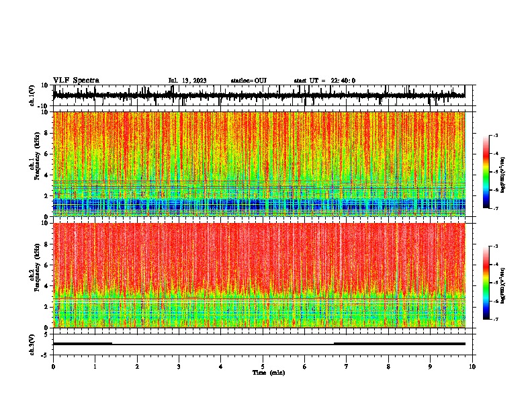Click the time axis tick label '7'
This screenshot has height=411, width=532.
[347, 367]
